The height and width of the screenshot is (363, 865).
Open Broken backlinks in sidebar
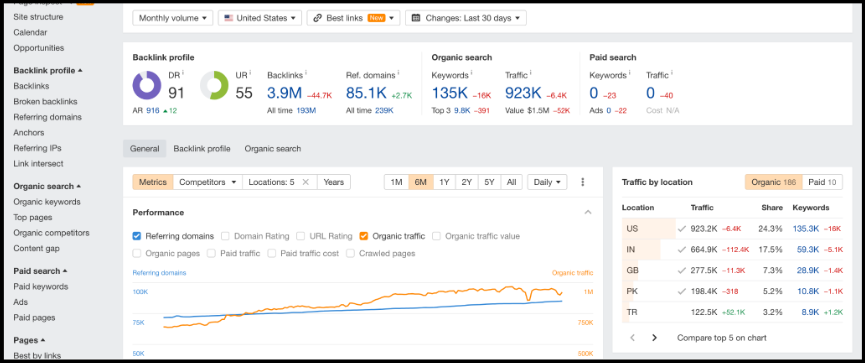point(45,102)
